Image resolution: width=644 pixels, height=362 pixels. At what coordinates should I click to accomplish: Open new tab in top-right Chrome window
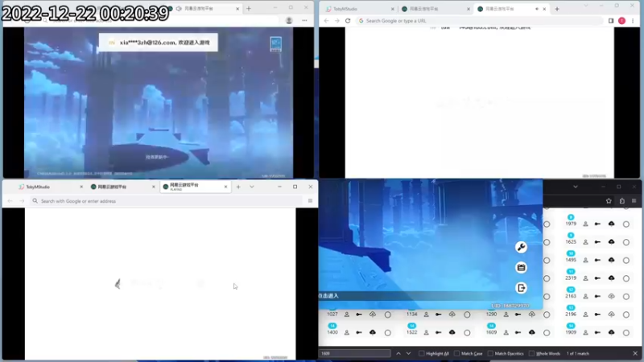click(x=557, y=9)
